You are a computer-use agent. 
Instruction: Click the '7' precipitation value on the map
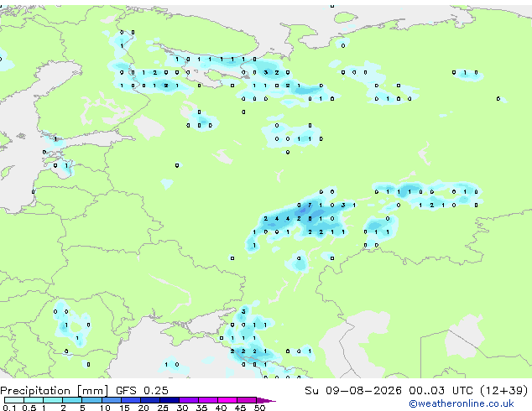click(x=310, y=205)
